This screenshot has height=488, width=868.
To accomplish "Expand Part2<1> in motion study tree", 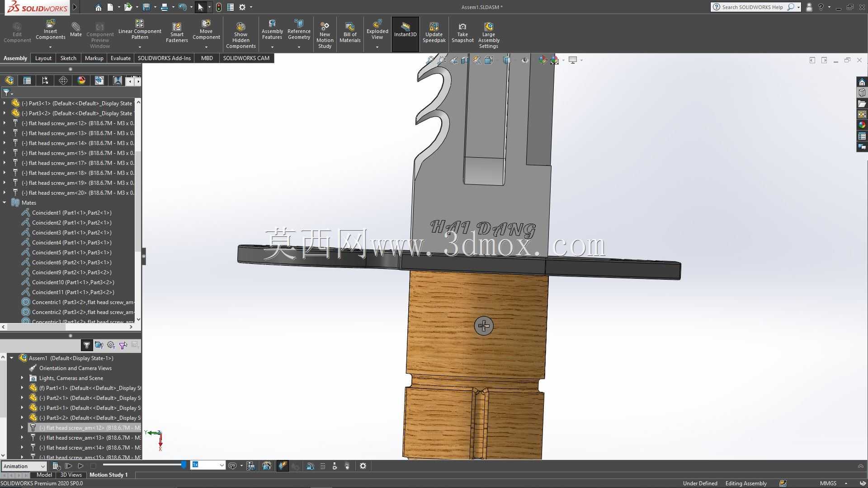I will click(x=22, y=398).
